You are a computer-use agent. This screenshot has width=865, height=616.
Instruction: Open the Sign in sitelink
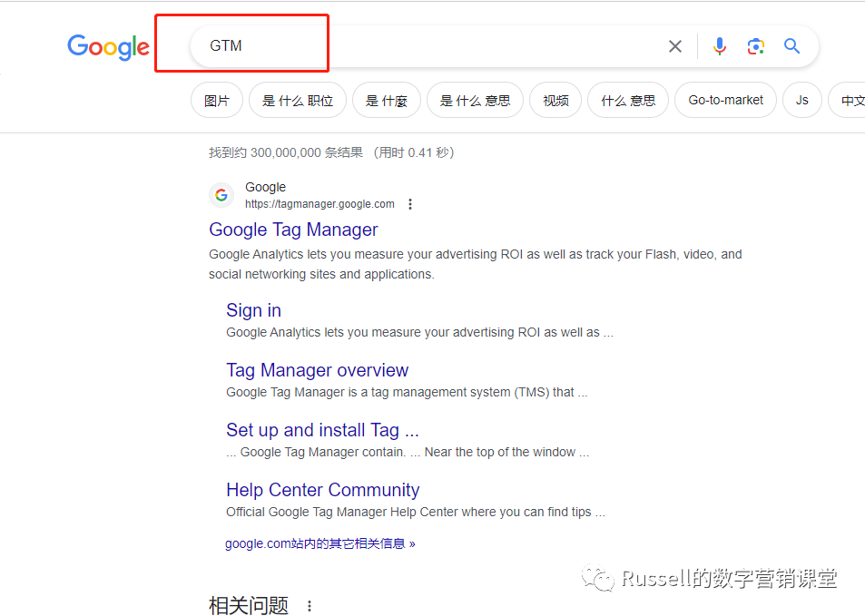click(x=253, y=310)
